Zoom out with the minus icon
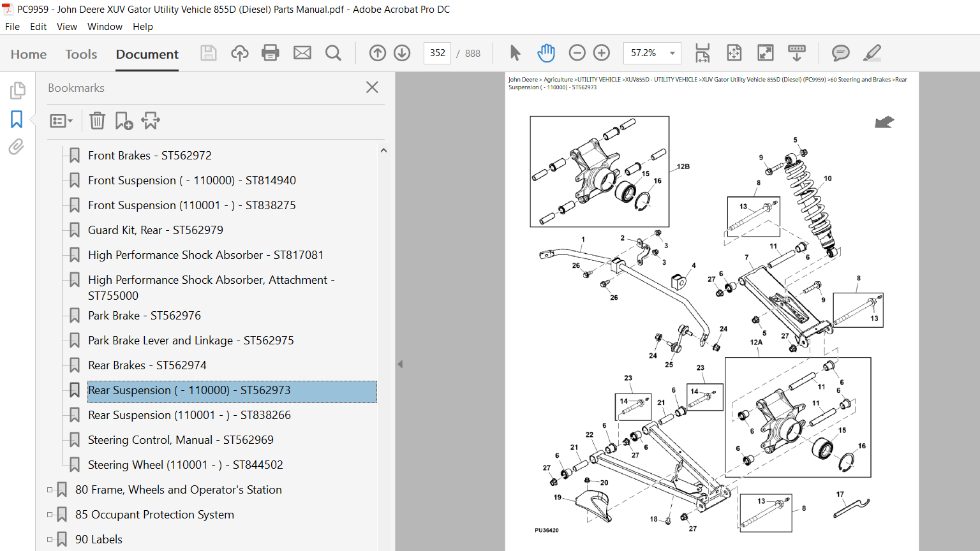Viewport: 980px width, 551px height. (x=577, y=53)
